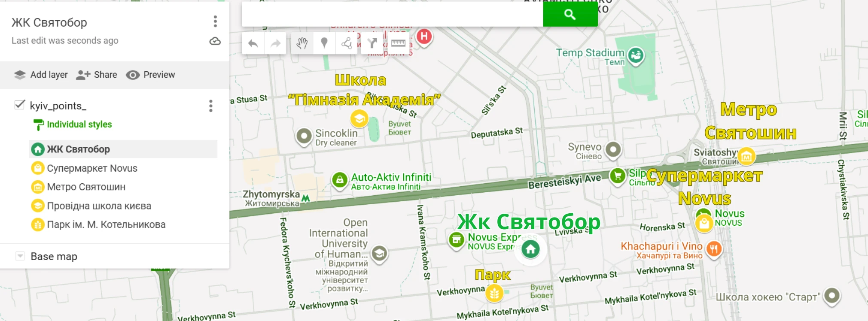The height and width of the screenshot is (321, 868).
Task: Click the green search button
Action: [x=570, y=15]
